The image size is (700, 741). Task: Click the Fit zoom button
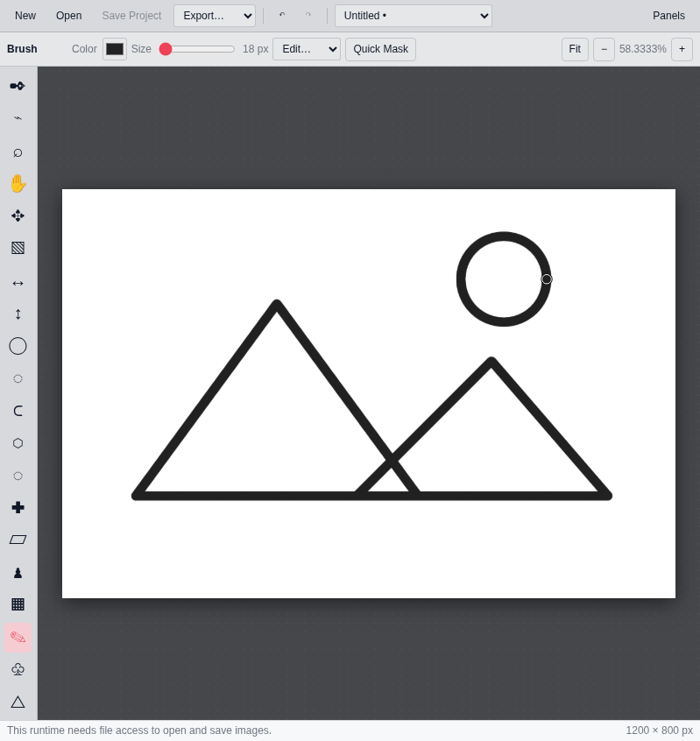[575, 49]
